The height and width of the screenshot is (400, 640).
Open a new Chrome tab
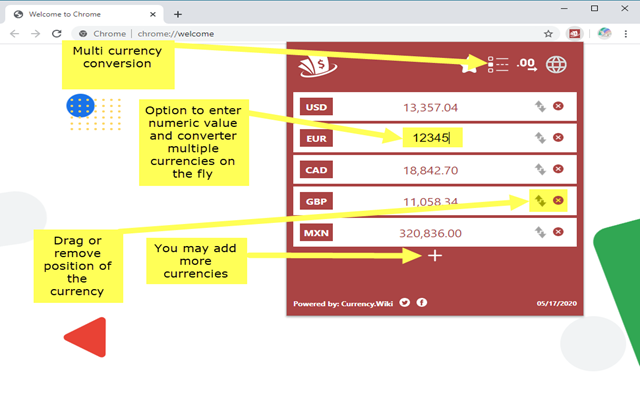click(x=178, y=14)
